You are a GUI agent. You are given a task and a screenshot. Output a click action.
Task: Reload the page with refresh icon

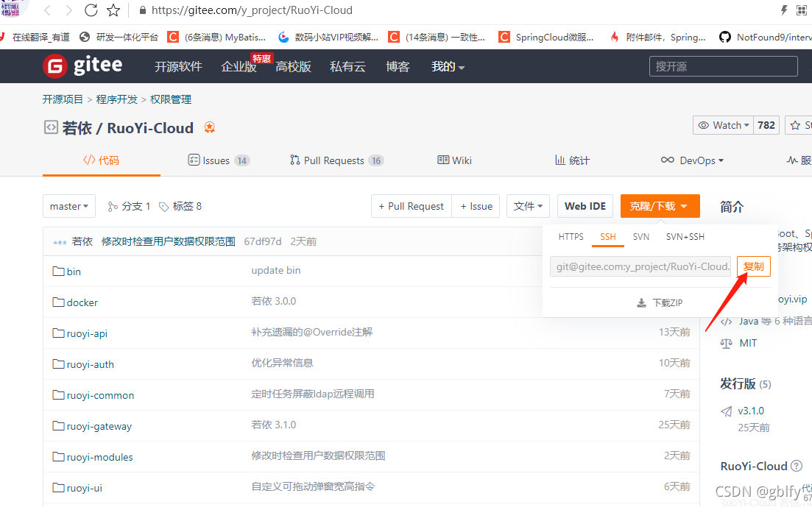point(91,10)
